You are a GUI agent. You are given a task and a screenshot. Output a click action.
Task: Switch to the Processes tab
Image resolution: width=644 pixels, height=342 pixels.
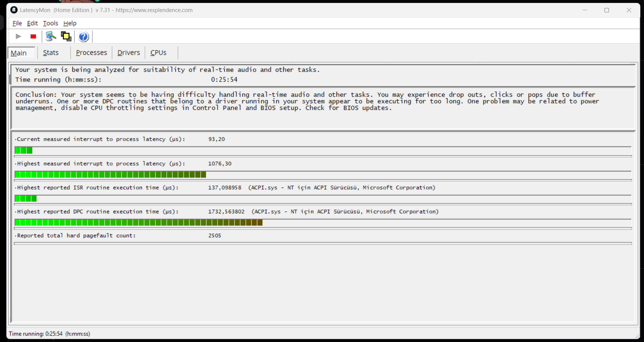(92, 53)
